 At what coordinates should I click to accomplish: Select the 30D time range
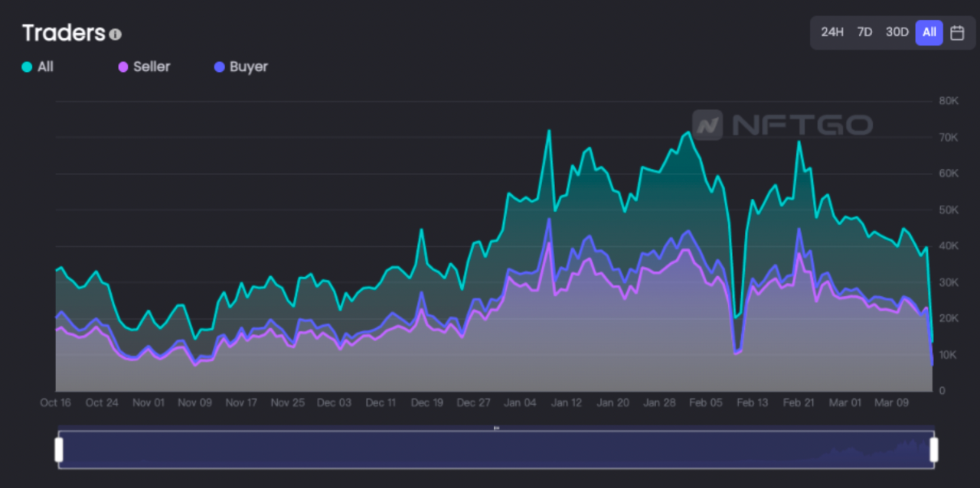tap(897, 32)
